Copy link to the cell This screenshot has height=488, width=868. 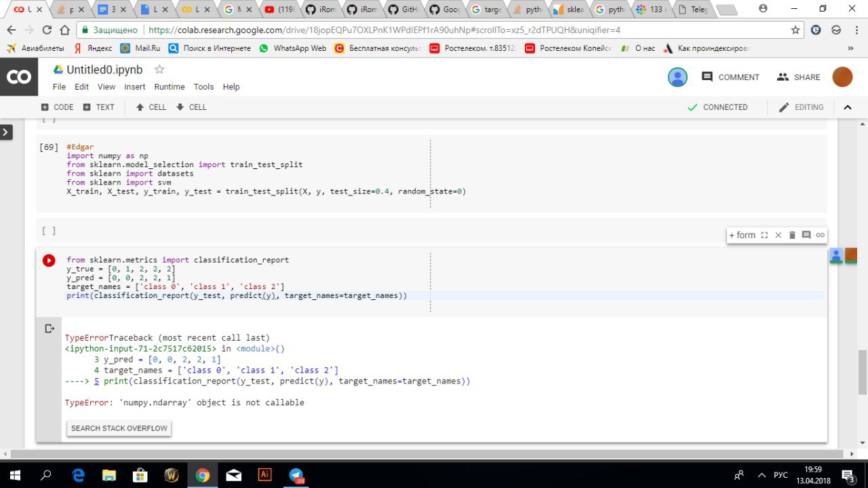coord(821,235)
